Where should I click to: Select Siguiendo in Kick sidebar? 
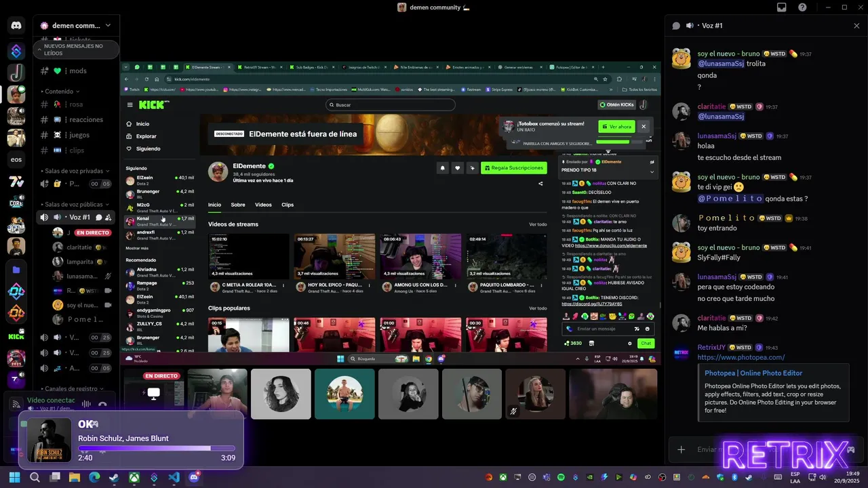click(148, 148)
